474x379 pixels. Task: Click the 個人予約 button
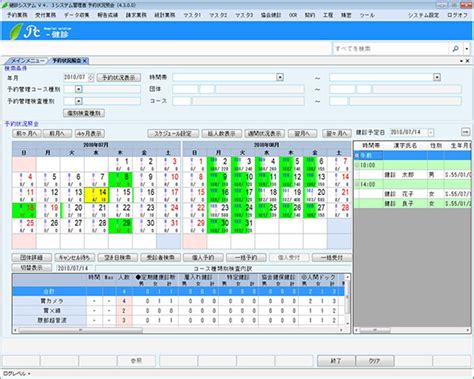pyautogui.click(x=203, y=257)
